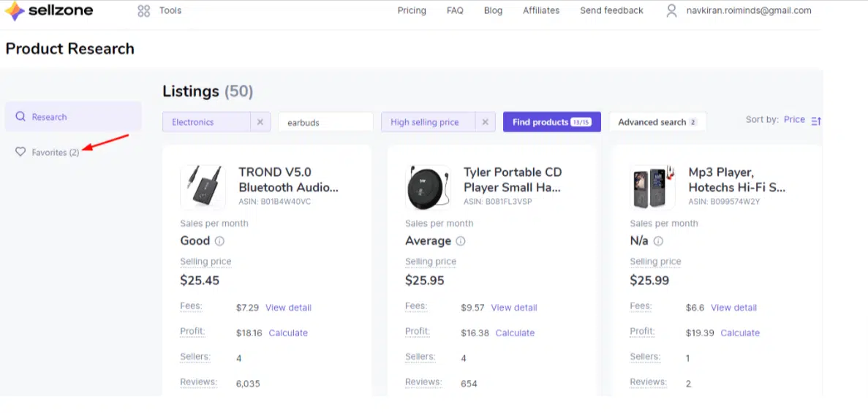View fee detail for Tyler CD Player
The image size is (868, 413).
pyautogui.click(x=514, y=308)
